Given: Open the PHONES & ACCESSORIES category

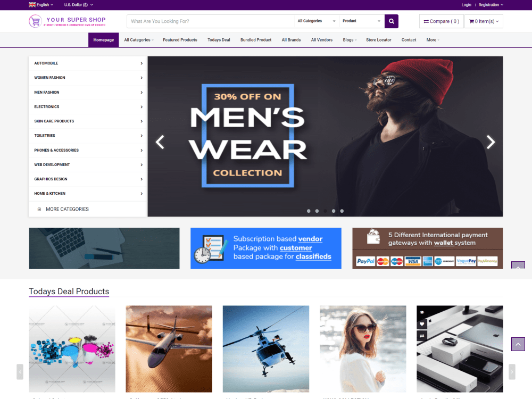Looking at the screenshot, I should 88,151.
